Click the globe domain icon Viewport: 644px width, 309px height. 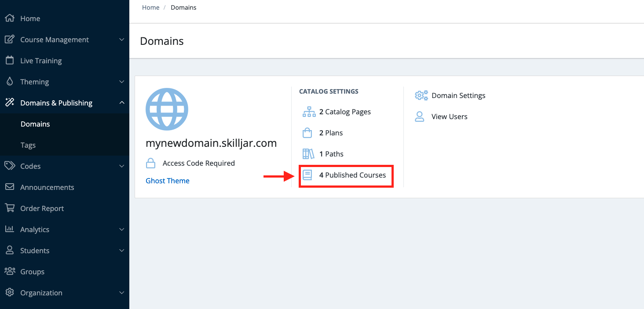point(167,109)
